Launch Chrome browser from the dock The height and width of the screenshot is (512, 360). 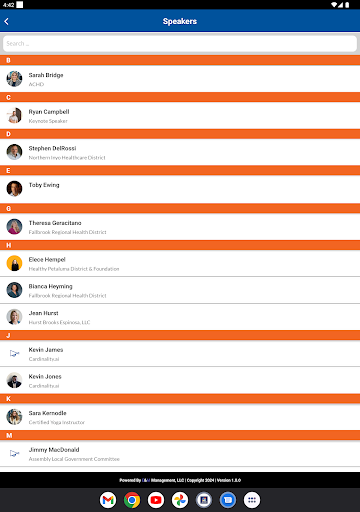pyautogui.click(x=132, y=500)
